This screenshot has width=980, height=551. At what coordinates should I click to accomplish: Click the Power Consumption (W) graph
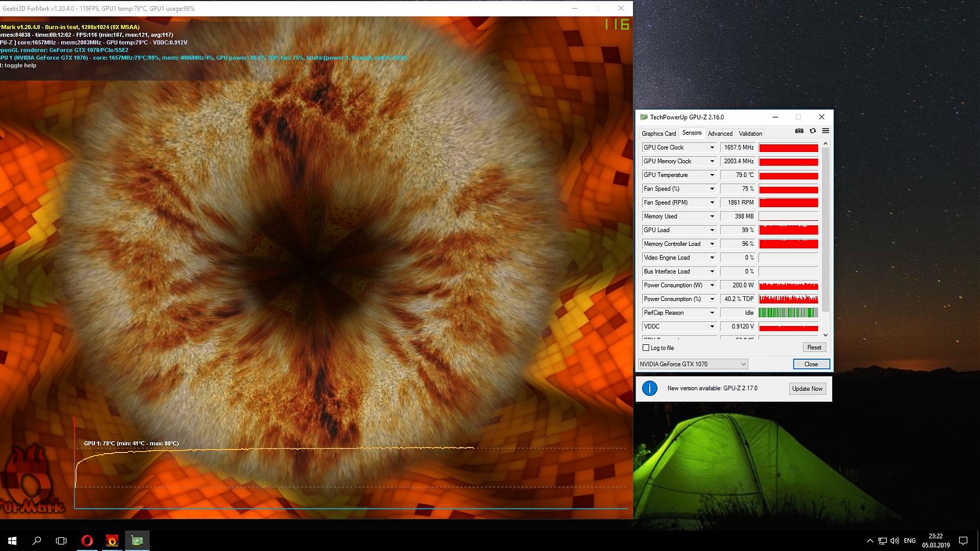pyautogui.click(x=789, y=285)
